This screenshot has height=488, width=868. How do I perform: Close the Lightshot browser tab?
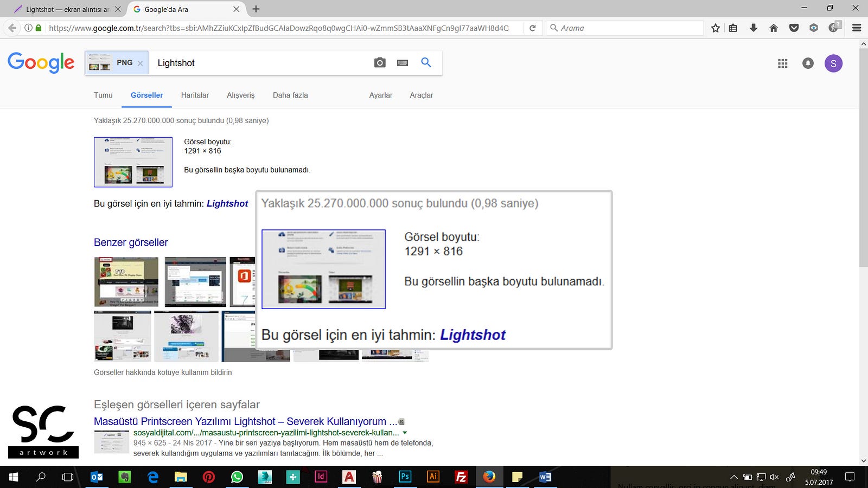coord(118,9)
